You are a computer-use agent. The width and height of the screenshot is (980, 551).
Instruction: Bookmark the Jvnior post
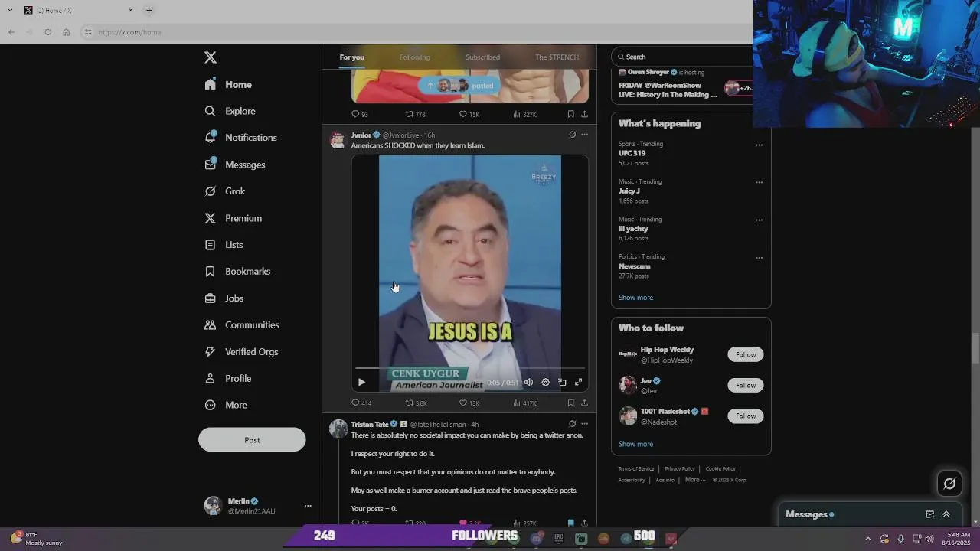tap(570, 403)
